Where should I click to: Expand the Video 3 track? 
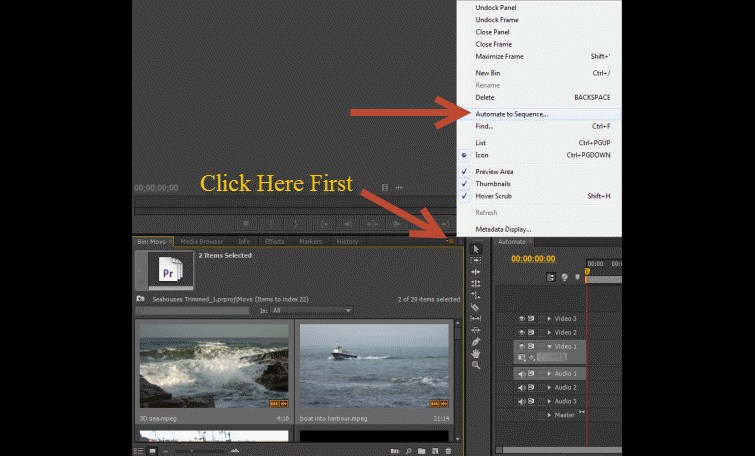[x=549, y=319]
